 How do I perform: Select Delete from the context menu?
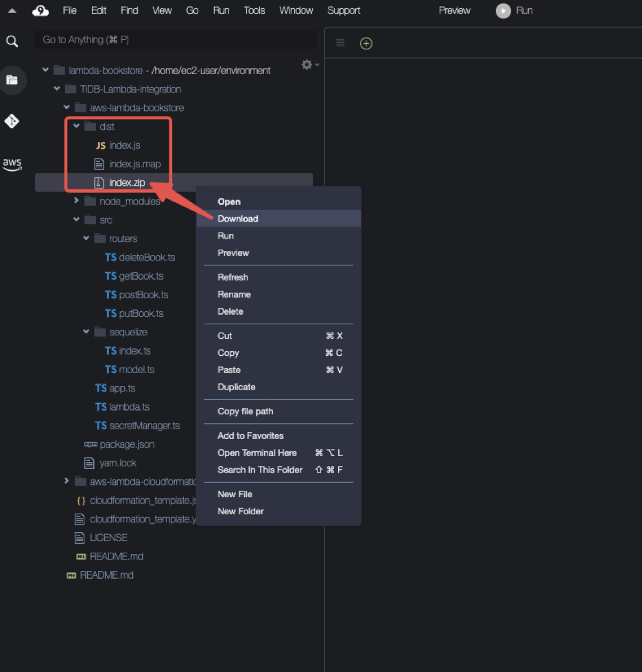click(x=278, y=311)
